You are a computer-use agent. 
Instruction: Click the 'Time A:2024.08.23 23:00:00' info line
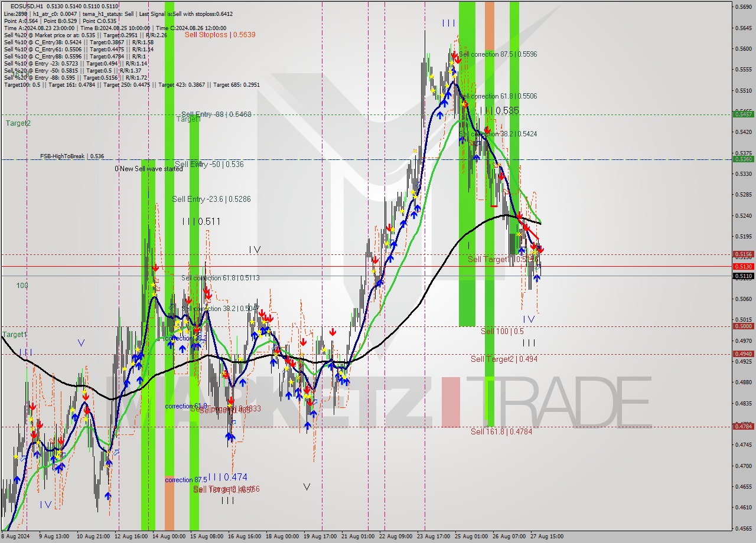[x=115, y=28]
